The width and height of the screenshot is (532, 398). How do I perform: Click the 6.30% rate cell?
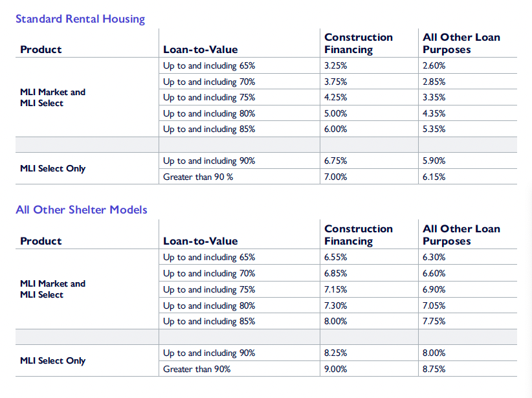pyautogui.click(x=434, y=258)
